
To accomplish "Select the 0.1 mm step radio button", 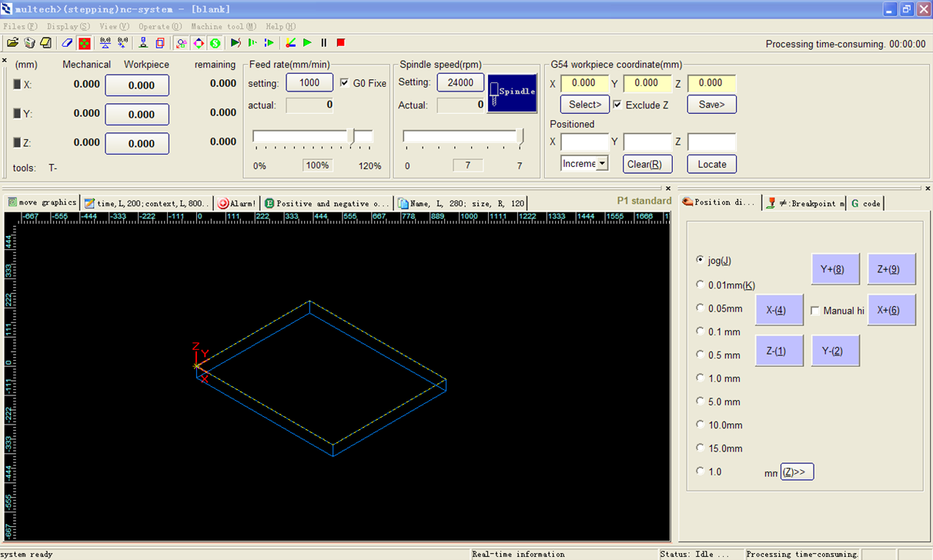I will point(700,332).
